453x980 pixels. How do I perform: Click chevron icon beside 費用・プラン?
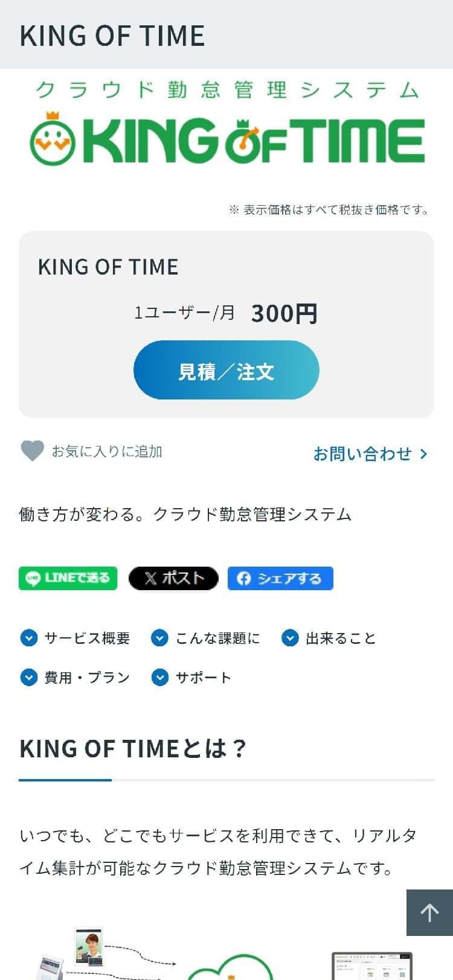[x=29, y=677]
